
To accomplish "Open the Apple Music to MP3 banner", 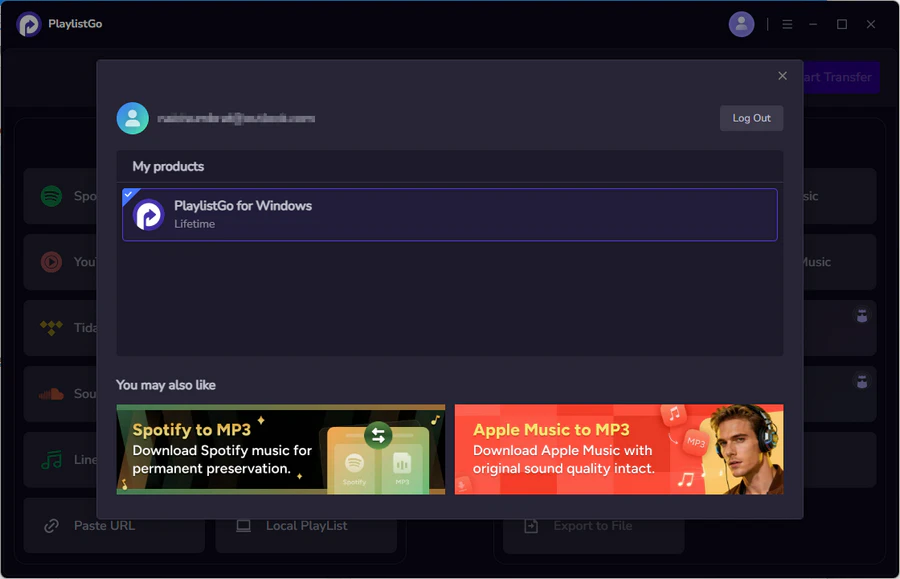I will coord(619,449).
